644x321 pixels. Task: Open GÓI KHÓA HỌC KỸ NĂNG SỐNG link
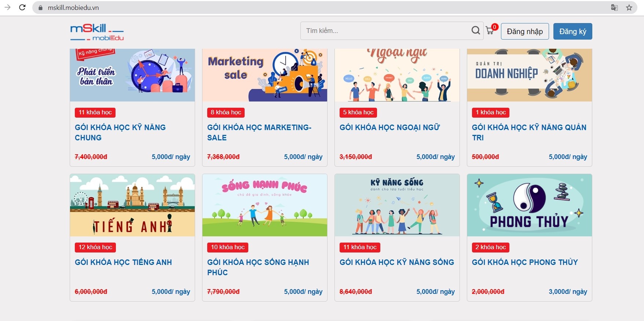pyautogui.click(x=396, y=262)
